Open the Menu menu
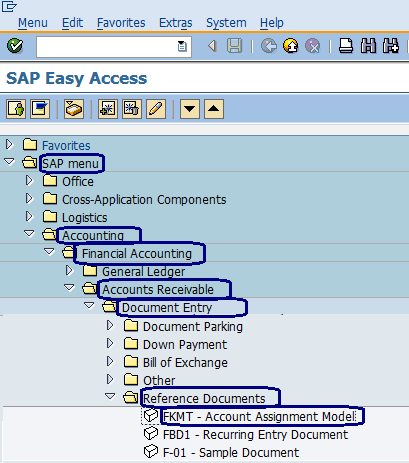This screenshot has width=409, height=463. (x=33, y=23)
